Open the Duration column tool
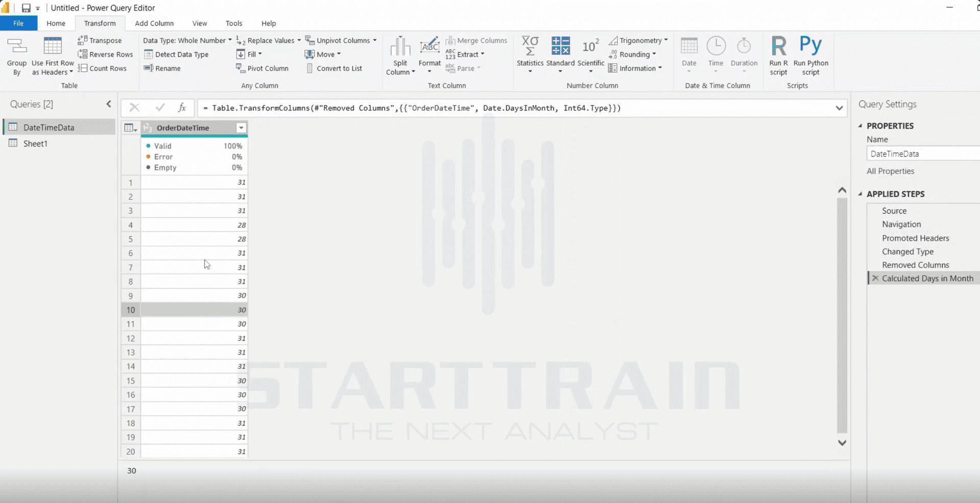This screenshot has width=980, height=503. click(744, 55)
